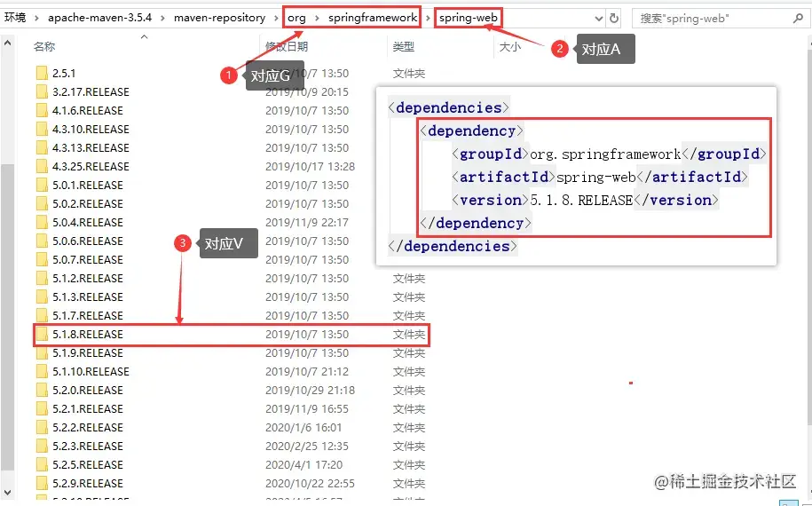Click 文件夹 type cell of 5.2.3.RELEASE row
This screenshot has width=812, height=506.
coord(409,446)
